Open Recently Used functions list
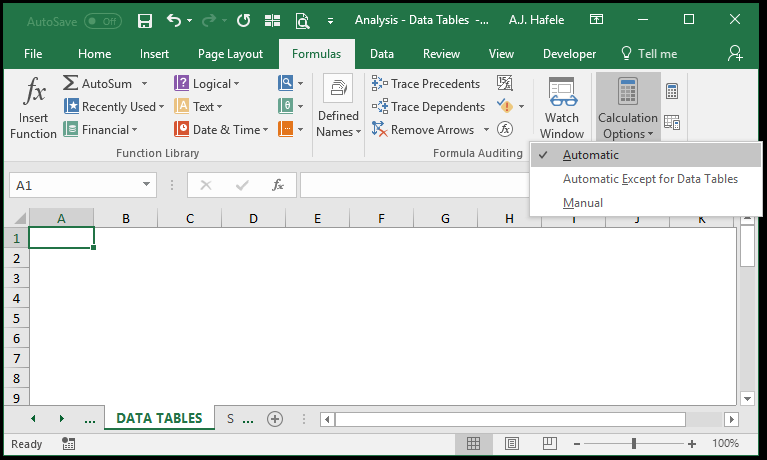Image resolution: width=767 pixels, height=460 pixels. click(114, 106)
